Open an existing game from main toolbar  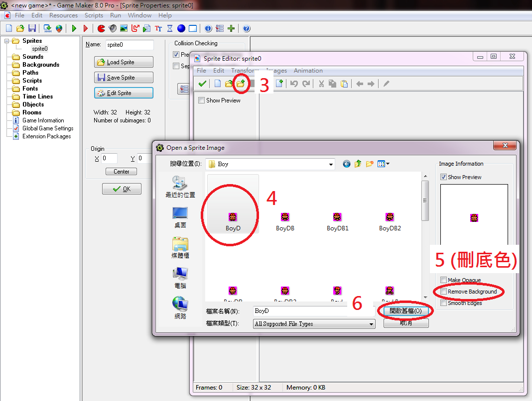[x=20, y=28]
